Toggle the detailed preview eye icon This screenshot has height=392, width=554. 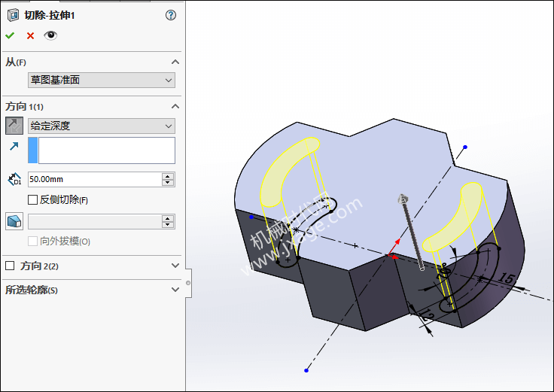(50, 35)
